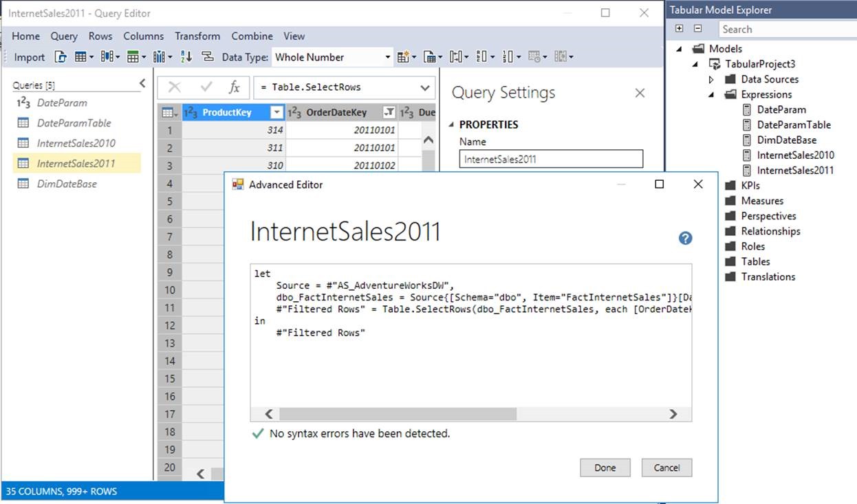This screenshot has width=857, height=504.
Task: Open the merge columns icon dropdown
Action: (458, 57)
